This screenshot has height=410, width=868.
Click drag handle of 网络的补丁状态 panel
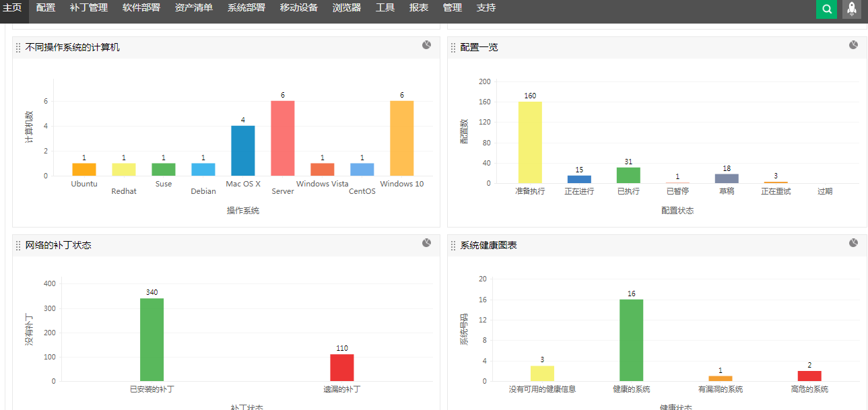pos(18,246)
